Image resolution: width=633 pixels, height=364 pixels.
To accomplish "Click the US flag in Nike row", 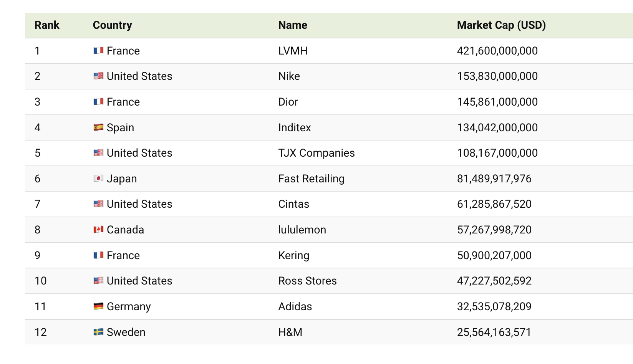I will click(98, 76).
